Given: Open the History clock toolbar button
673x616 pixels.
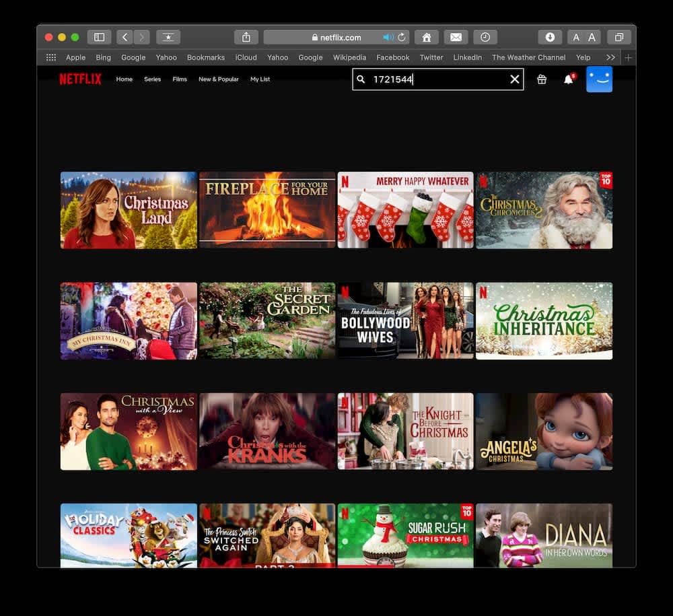Looking at the screenshot, I should click(x=485, y=37).
